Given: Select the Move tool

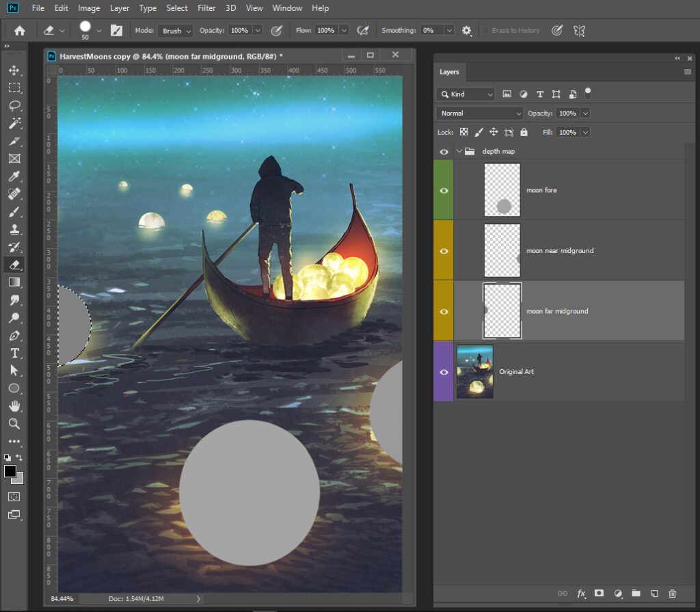Looking at the screenshot, I should click(x=14, y=70).
